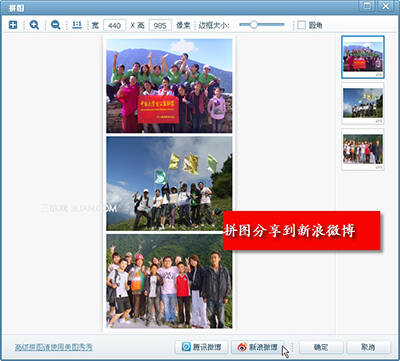Share to Sina Weibo button
The height and width of the screenshot is (361, 400).
point(258,347)
